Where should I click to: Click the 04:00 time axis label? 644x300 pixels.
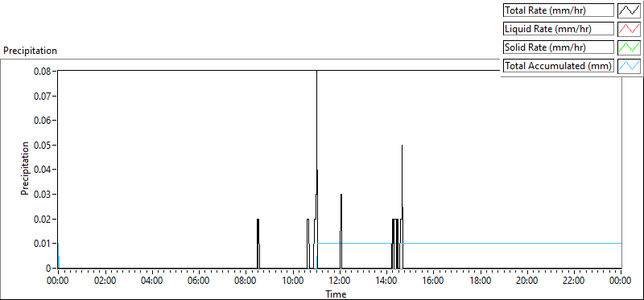(x=152, y=281)
